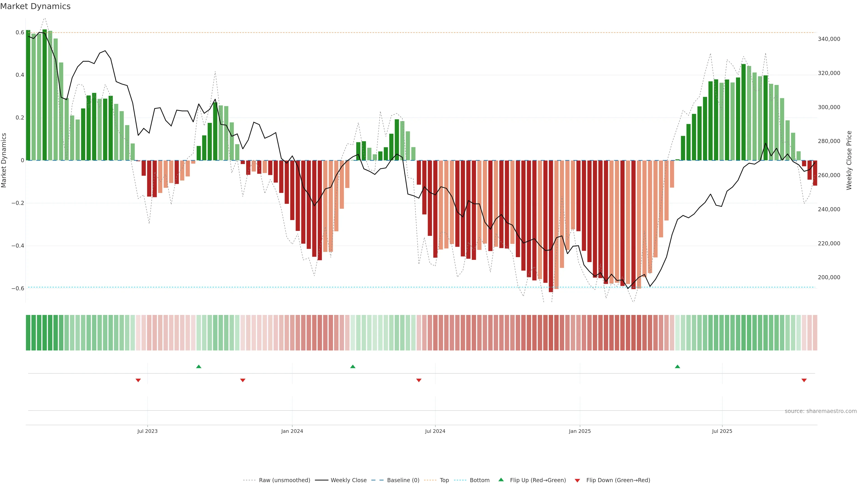
Task: Click the Market Dynamics chart title
Action: (35, 6)
